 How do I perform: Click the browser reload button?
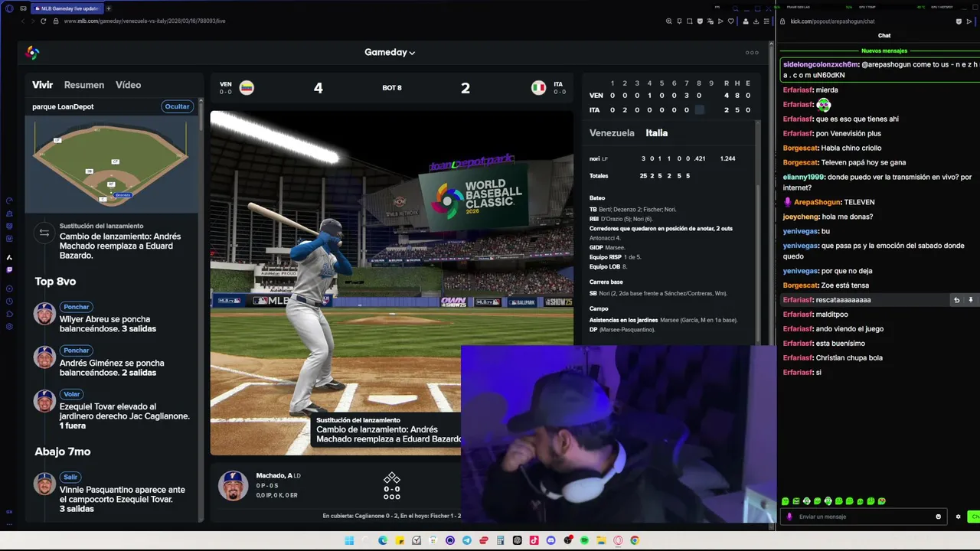coord(43,21)
